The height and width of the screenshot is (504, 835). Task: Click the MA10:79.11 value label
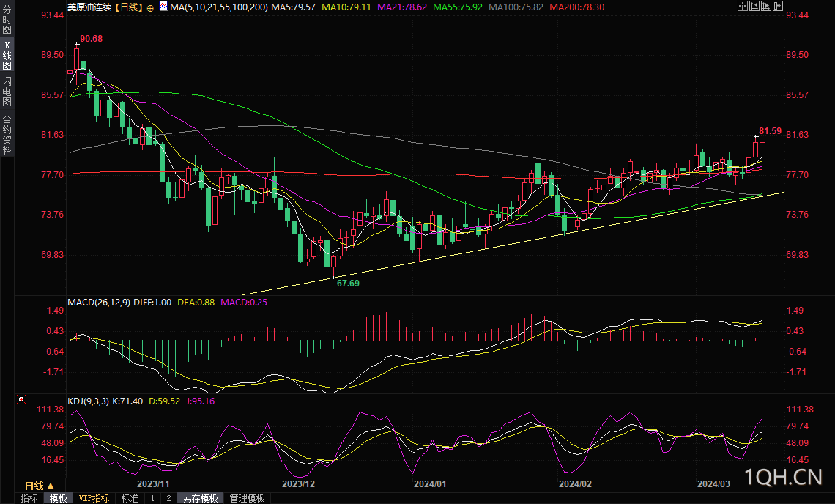pyautogui.click(x=346, y=7)
